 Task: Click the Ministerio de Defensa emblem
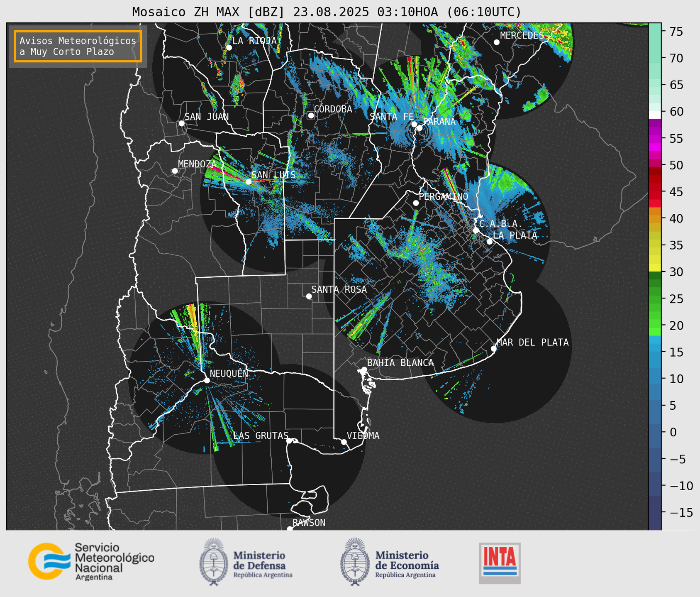point(213,562)
